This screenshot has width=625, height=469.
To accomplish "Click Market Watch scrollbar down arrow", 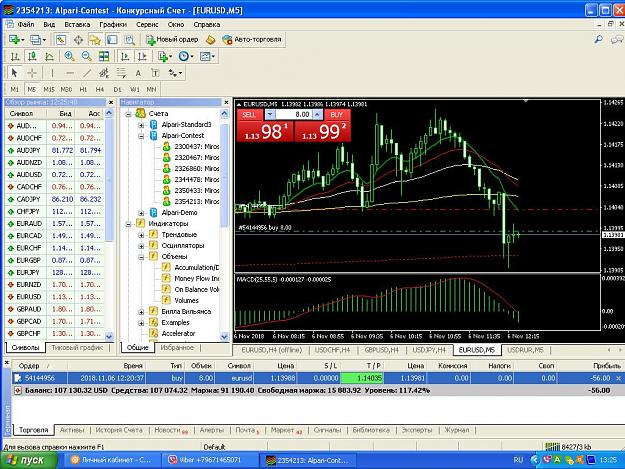I will 109,337.
